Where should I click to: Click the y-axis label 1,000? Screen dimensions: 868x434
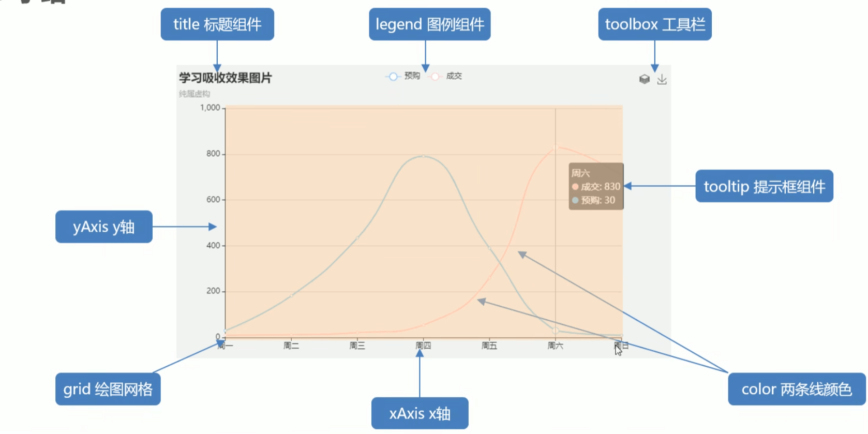pyautogui.click(x=210, y=108)
